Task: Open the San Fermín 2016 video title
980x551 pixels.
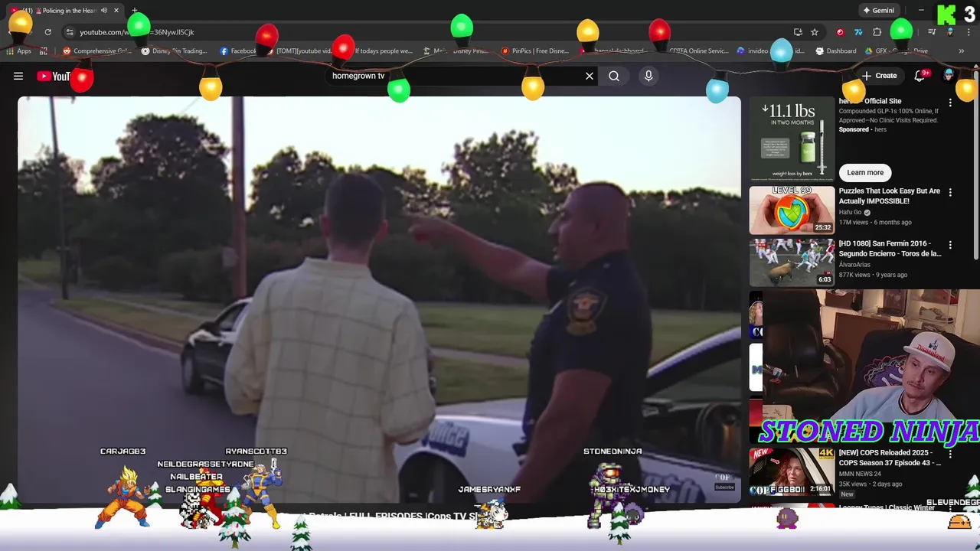Action: point(890,249)
